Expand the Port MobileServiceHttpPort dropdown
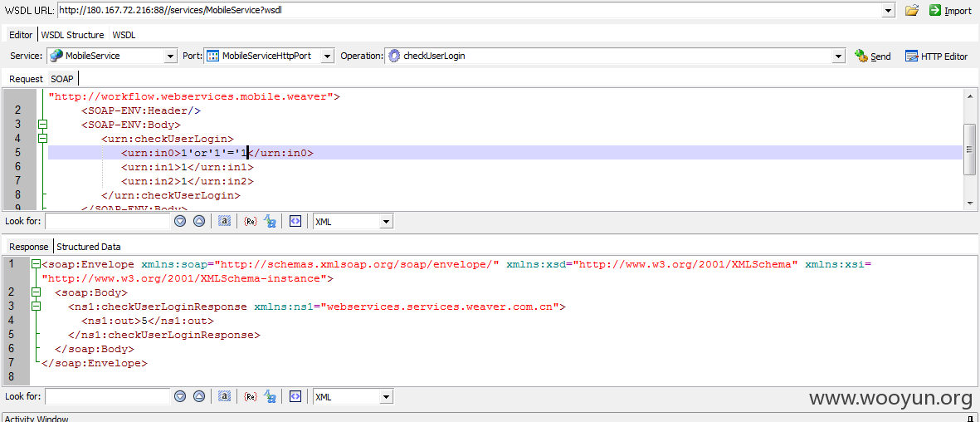 pos(328,56)
